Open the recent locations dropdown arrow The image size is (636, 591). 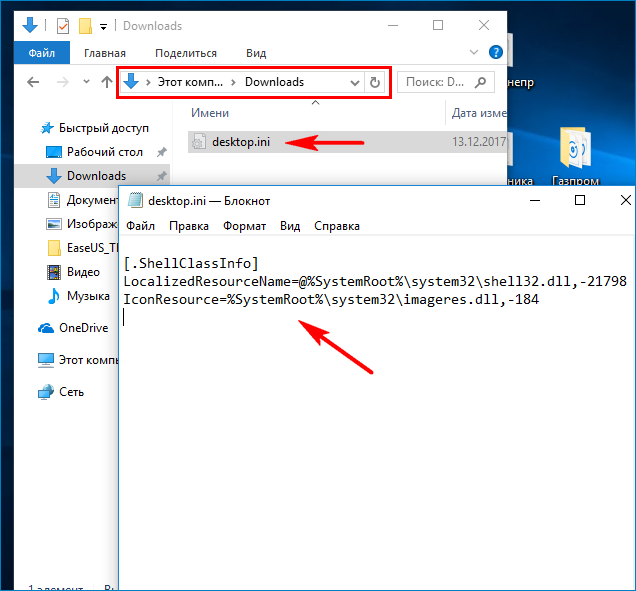point(86,82)
